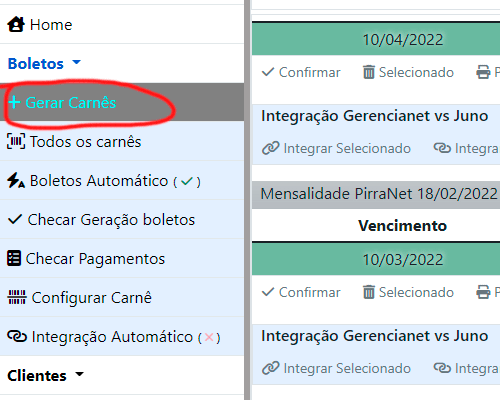The width and height of the screenshot is (500, 400).
Task: Select the barcode icon beside Todos os carnês
Action: click(16, 142)
